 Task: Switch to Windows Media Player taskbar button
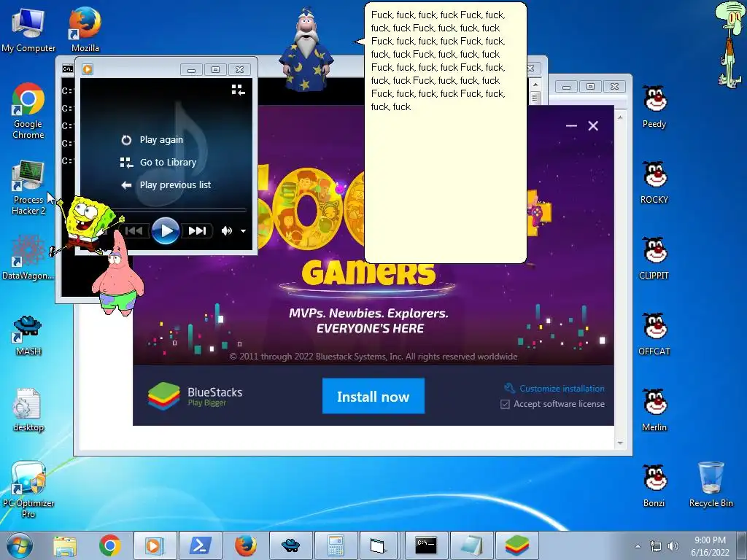pos(155,545)
